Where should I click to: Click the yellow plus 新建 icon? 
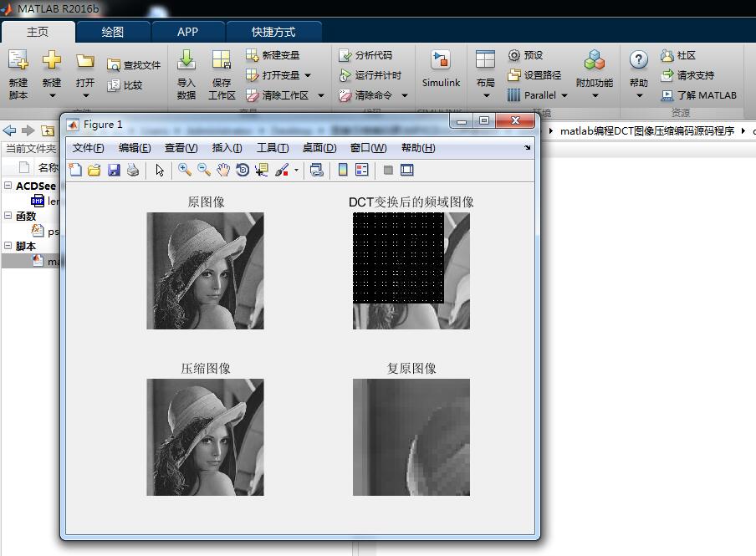pos(52,61)
